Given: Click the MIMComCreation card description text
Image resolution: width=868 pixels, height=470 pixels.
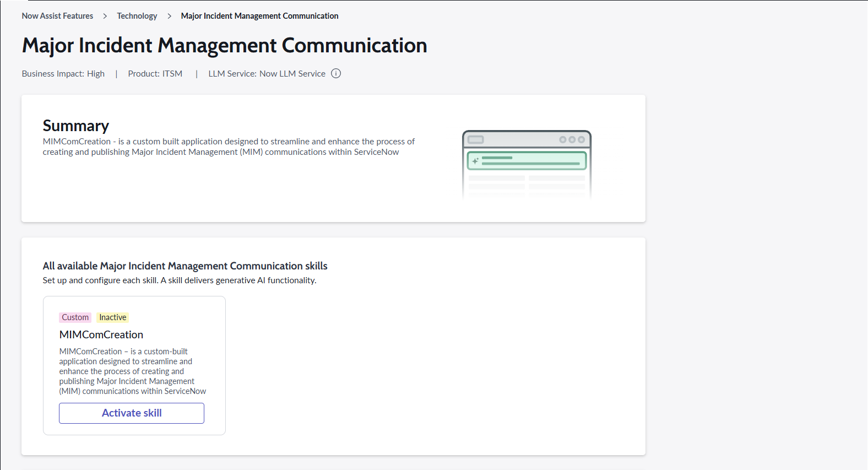Looking at the screenshot, I should click(x=133, y=371).
